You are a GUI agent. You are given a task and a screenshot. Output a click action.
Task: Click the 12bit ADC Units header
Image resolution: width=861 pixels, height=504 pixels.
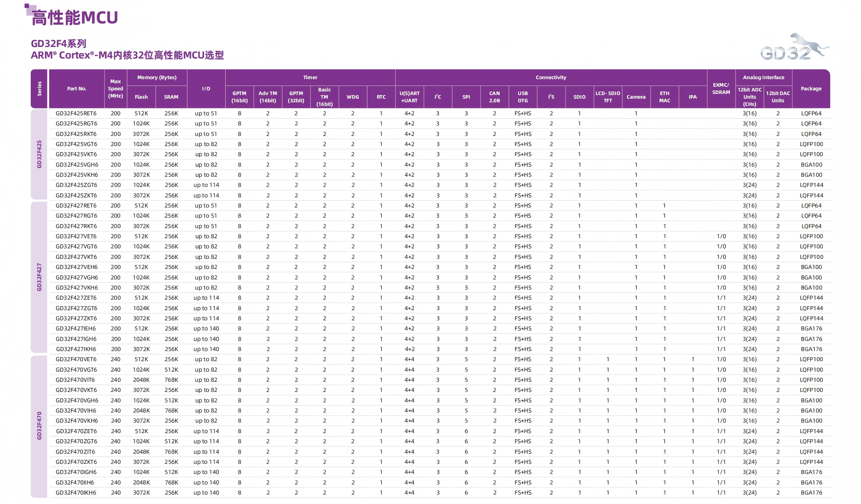[749, 97]
